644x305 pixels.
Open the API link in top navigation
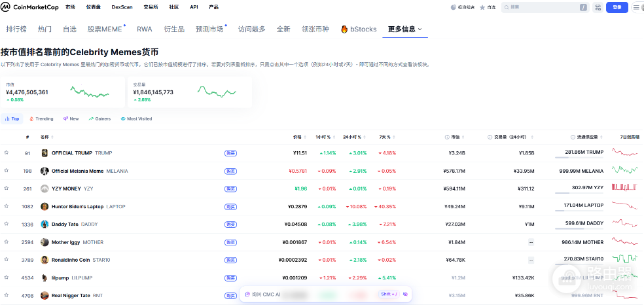tap(194, 7)
